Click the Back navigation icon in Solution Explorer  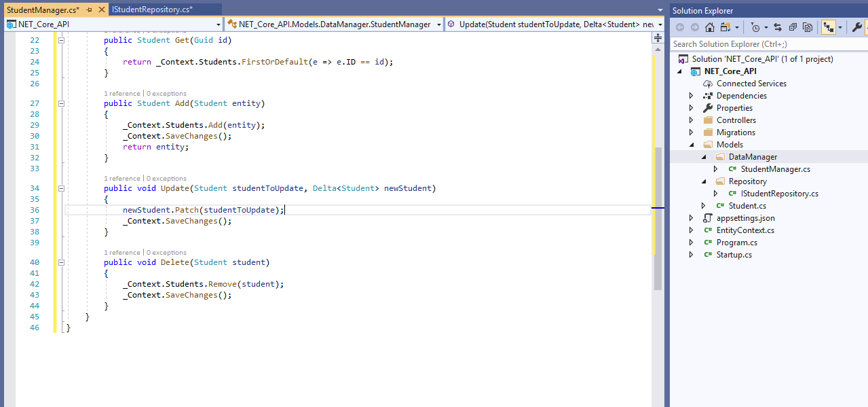coord(679,26)
